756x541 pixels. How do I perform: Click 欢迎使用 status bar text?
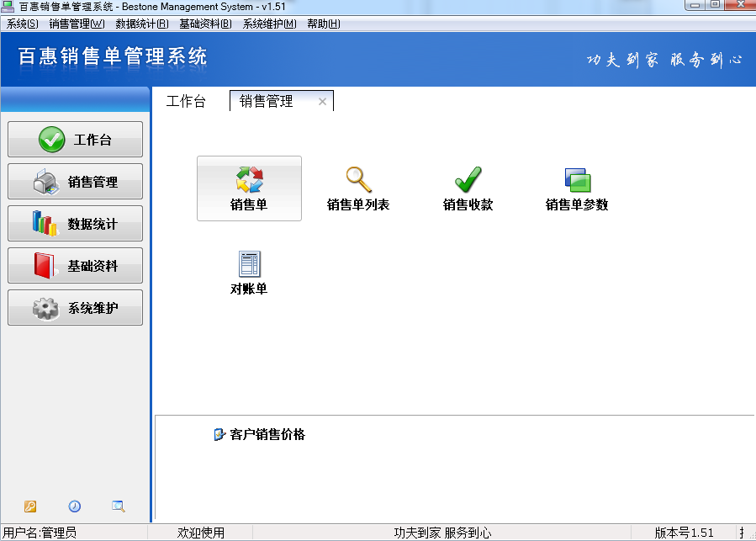[x=201, y=533]
